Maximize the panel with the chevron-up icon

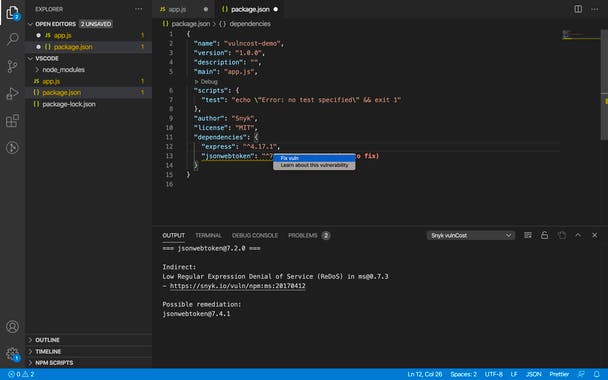coord(578,235)
